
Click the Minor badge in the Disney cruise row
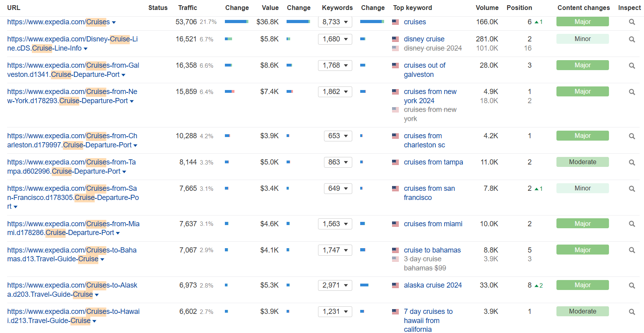click(582, 39)
